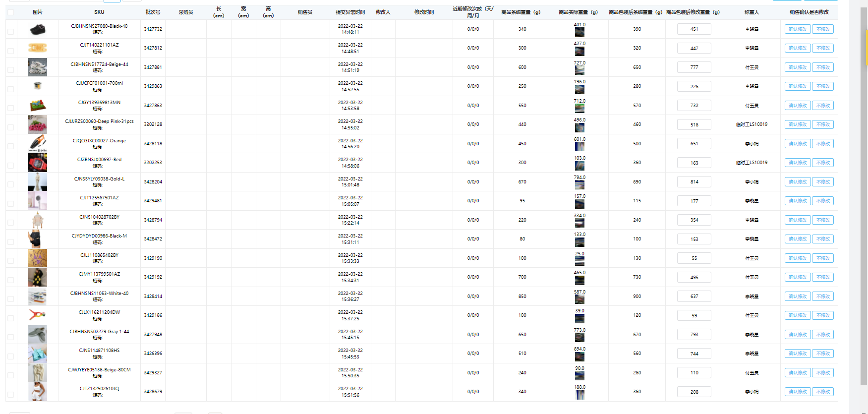Open vacuum cleaner image for CJQCGJXC00027-Orange
Viewport: 868px width, 414px height.
pos(38,143)
